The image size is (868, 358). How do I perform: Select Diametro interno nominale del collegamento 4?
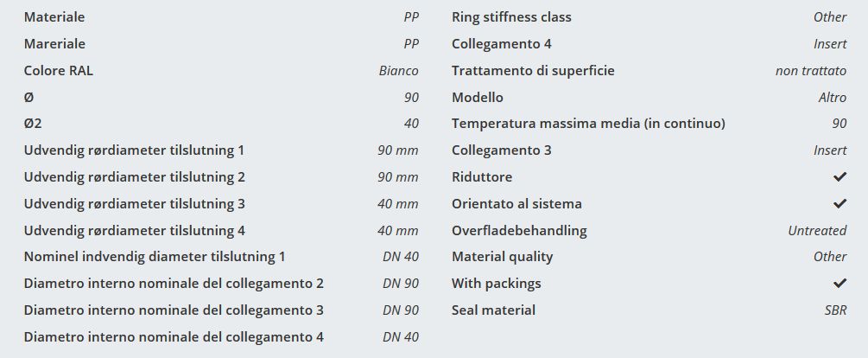174,337
